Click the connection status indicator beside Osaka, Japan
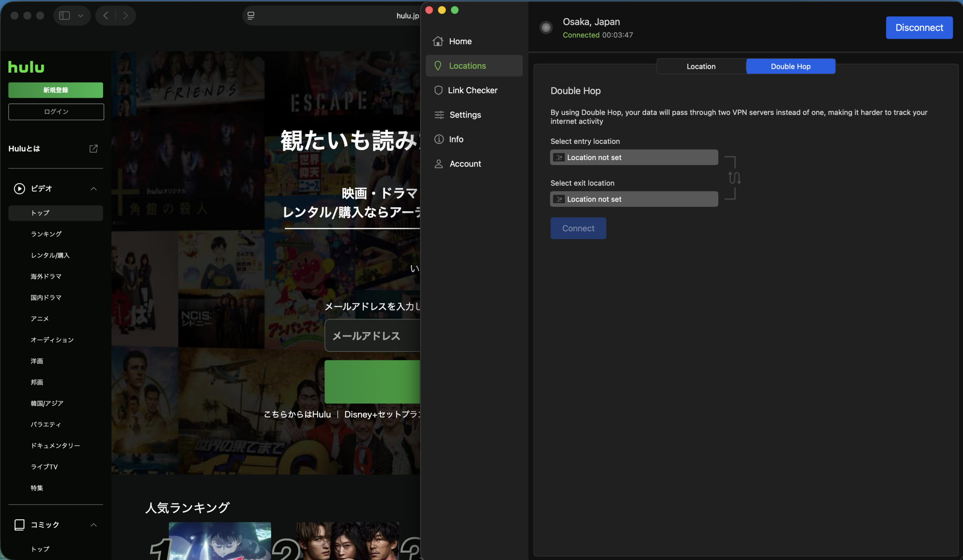The width and height of the screenshot is (963, 560). 546,27
